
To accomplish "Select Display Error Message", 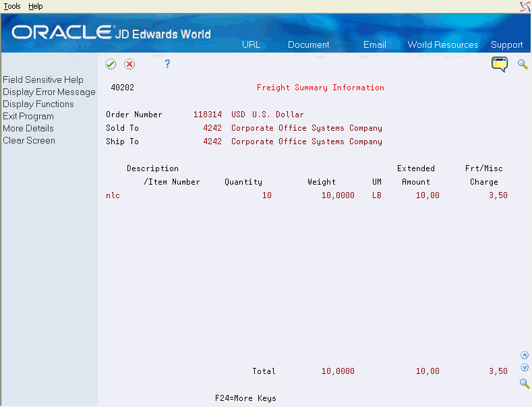I will [49, 92].
